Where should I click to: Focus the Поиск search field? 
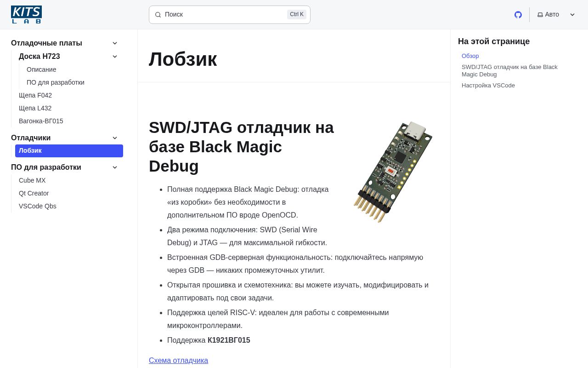point(230,15)
